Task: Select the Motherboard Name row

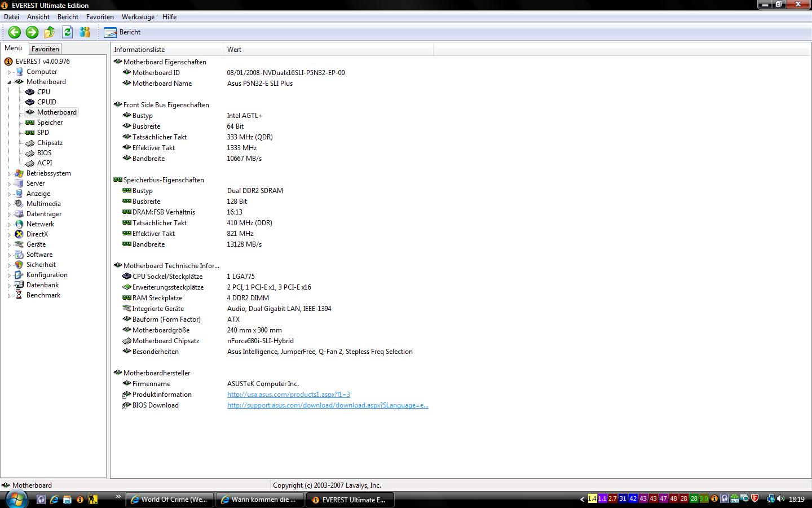Action: pos(272,84)
